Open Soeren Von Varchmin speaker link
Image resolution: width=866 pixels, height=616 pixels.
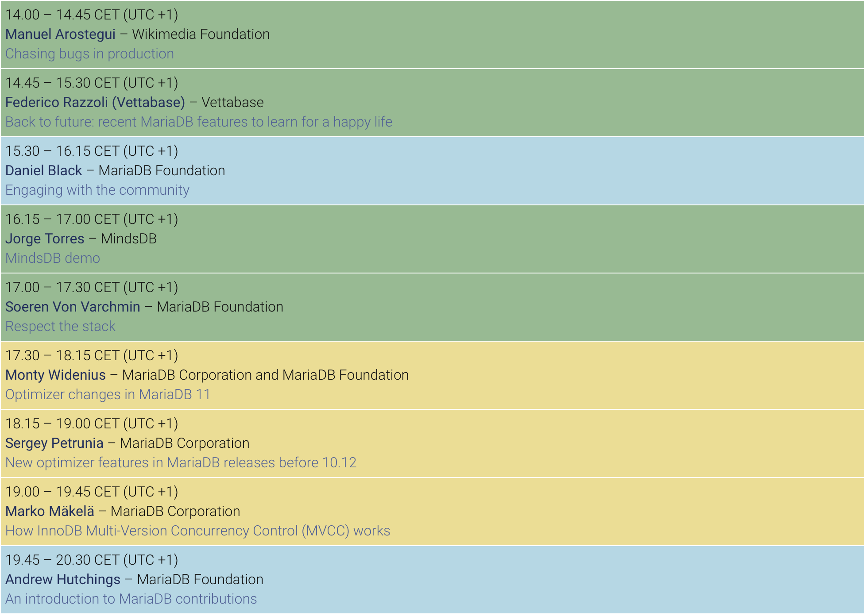pos(73,307)
